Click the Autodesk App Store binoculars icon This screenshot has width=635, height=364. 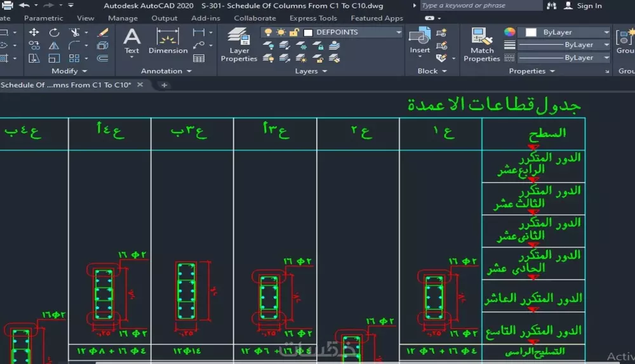[x=552, y=5]
